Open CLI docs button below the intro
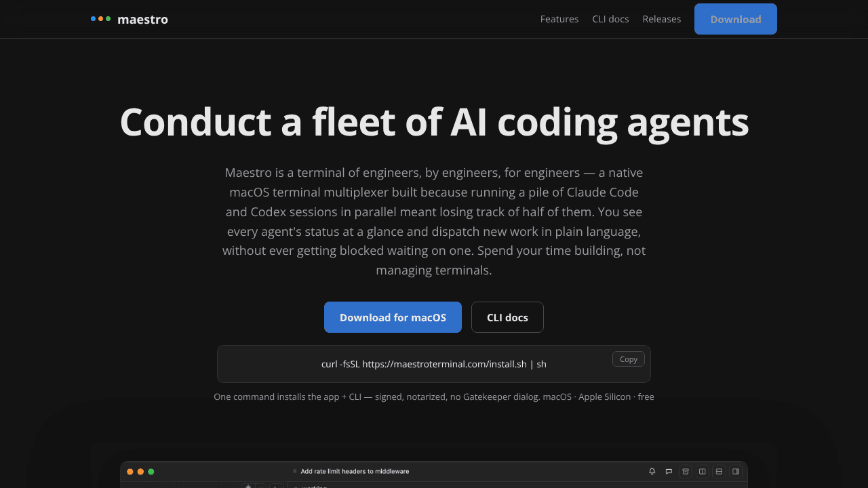Screen dimensions: 868x488 point(507,317)
